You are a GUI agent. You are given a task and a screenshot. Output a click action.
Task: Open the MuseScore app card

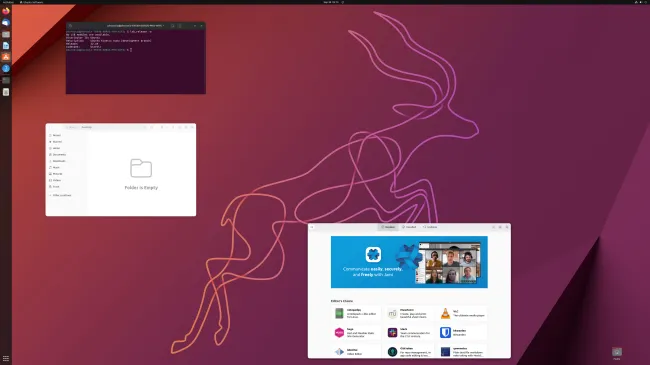click(x=409, y=314)
